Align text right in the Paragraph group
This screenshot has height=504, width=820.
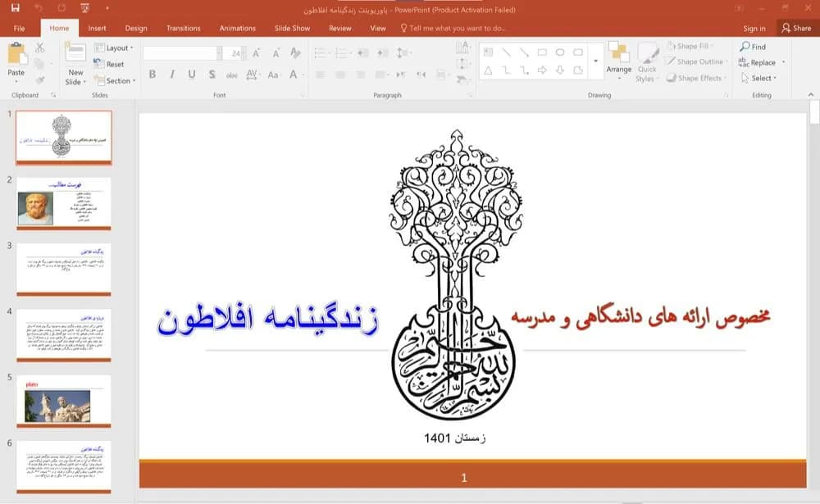click(360, 75)
